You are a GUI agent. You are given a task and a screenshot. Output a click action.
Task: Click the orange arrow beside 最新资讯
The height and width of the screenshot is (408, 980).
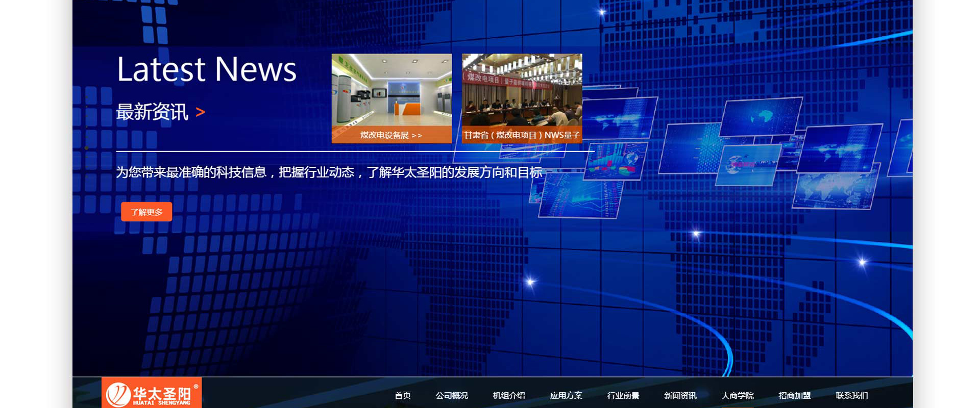[200, 112]
